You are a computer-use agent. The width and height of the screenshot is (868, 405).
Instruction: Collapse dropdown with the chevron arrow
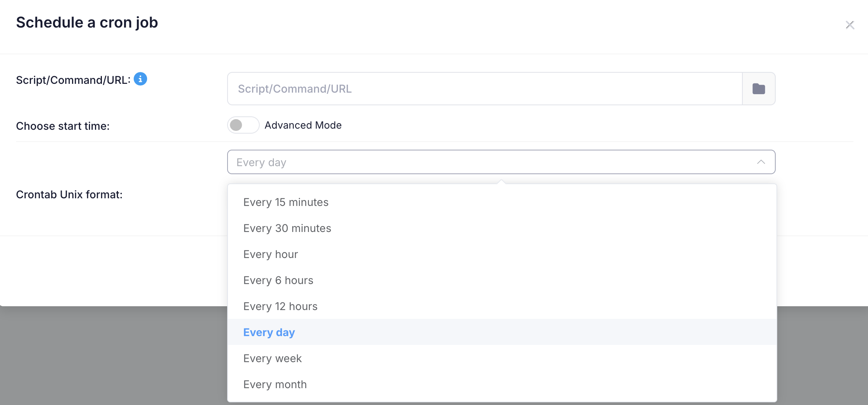point(761,162)
